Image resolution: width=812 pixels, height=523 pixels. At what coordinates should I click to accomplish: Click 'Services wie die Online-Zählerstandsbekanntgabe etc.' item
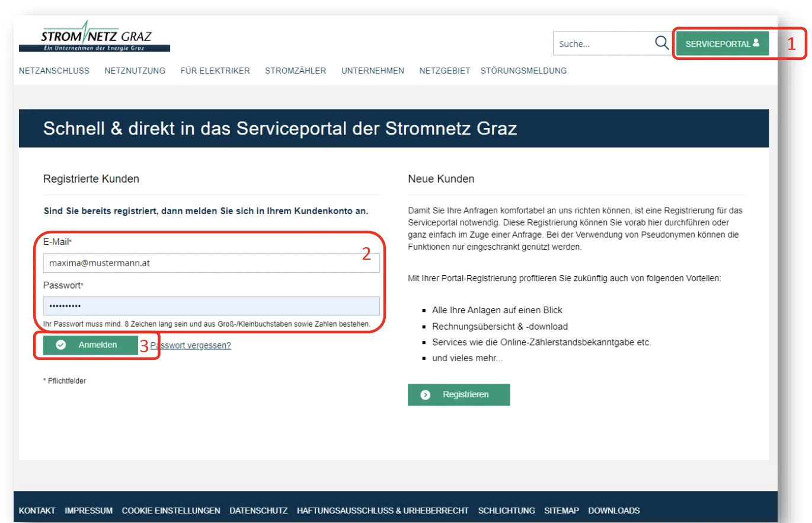(x=542, y=343)
